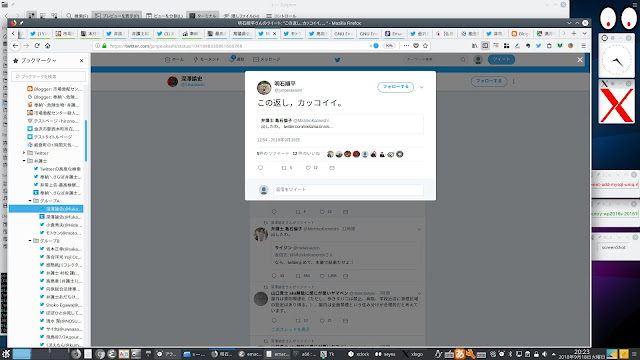Click the bookmarks sidebar scrollbar

coord(86,140)
